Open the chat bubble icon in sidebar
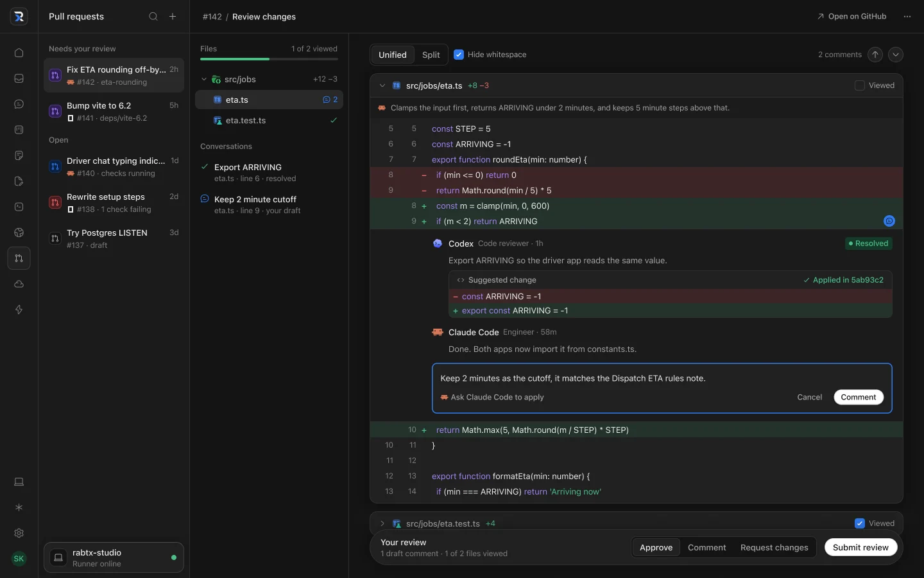 19,104
